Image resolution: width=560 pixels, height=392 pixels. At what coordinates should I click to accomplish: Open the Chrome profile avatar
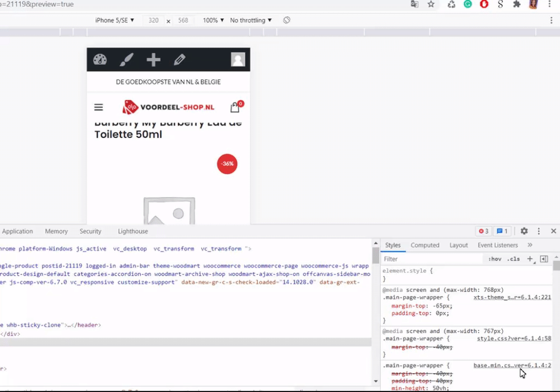[533, 4]
